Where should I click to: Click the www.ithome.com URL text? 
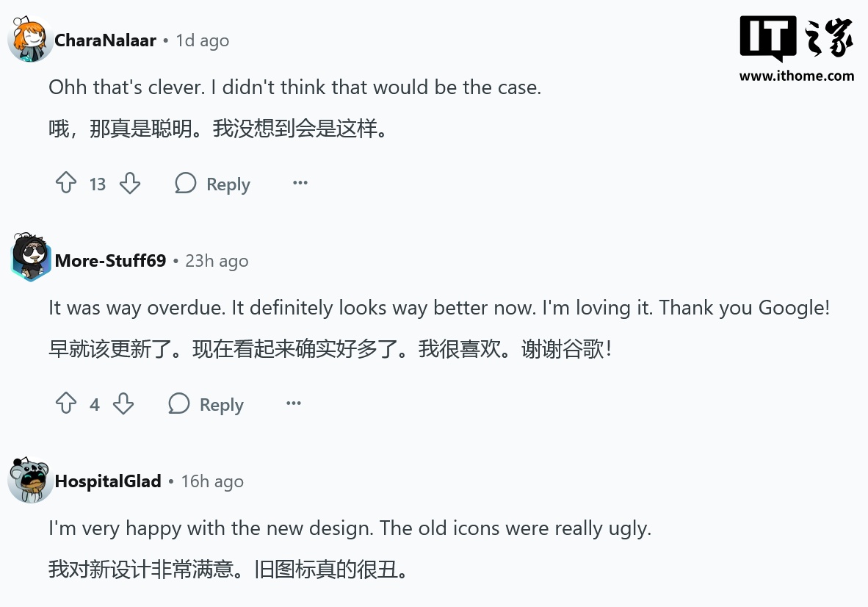[796, 76]
